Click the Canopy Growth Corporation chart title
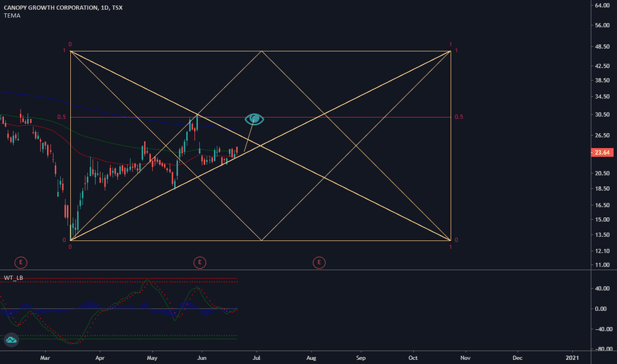The width and height of the screenshot is (617, 364). [x=63, y=7]
